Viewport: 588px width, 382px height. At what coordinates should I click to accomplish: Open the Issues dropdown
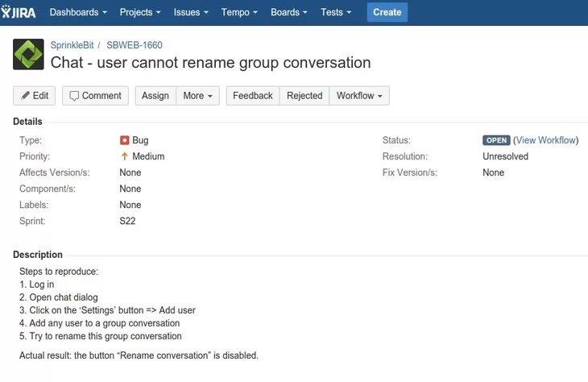191,12
